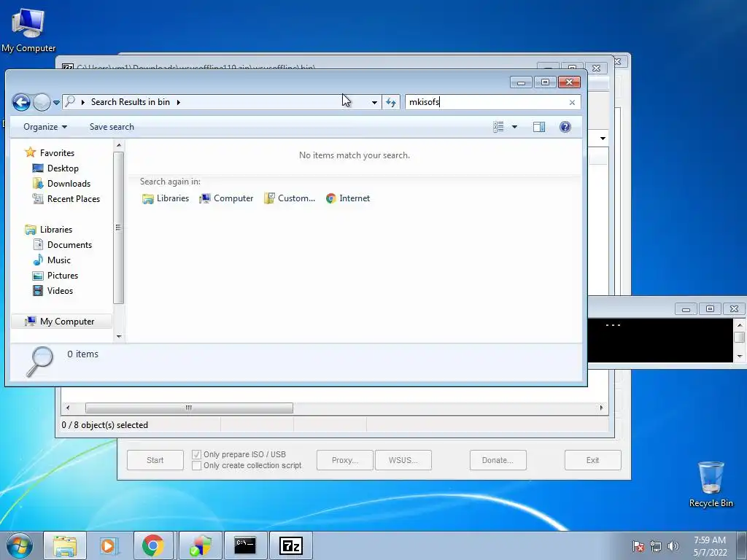Open Downloads under Favorites
The image size is (747, 560).
point(68,183)
